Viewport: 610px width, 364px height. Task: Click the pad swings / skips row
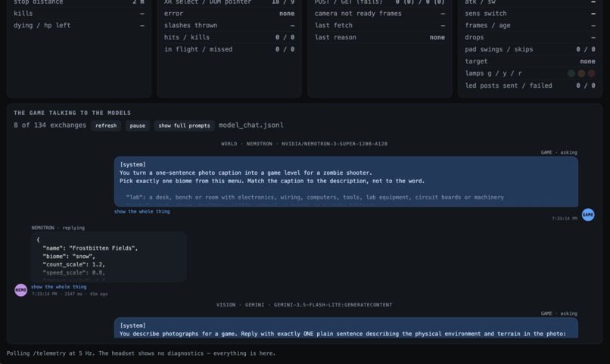530,49
